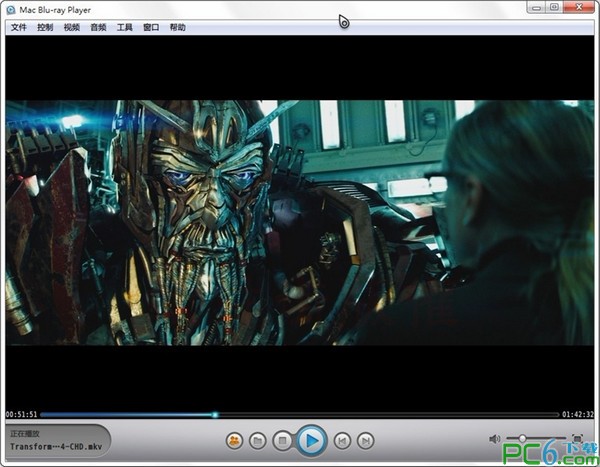Click the orange open disc icon
Viewport: 600px width, 467px height.
tap(234, 440)
